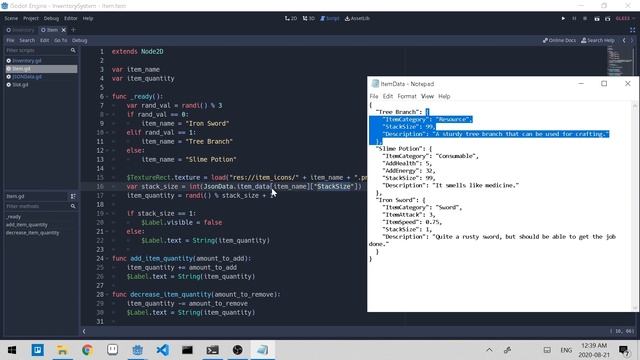The height and width of the screenshot is (360, 640).
Task: Open the AssetLib workspace
Action: [357, 18]
